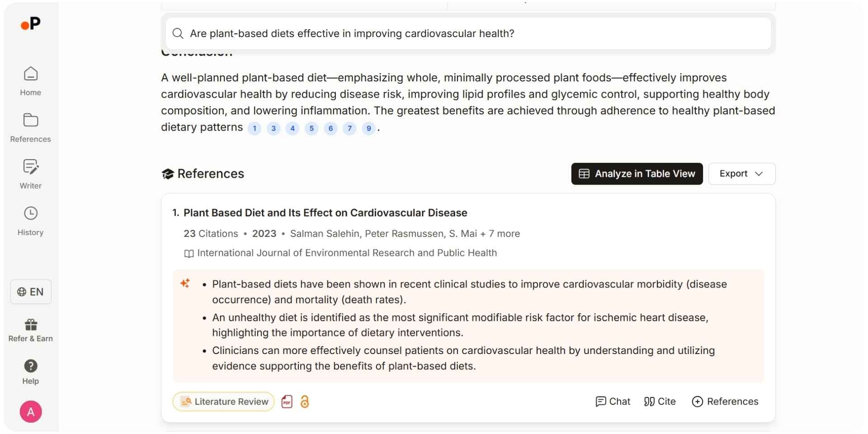The width and height of the screenshot is (868, 434).
Task: Open the References folder in sidebar
Action: point(31,127)
